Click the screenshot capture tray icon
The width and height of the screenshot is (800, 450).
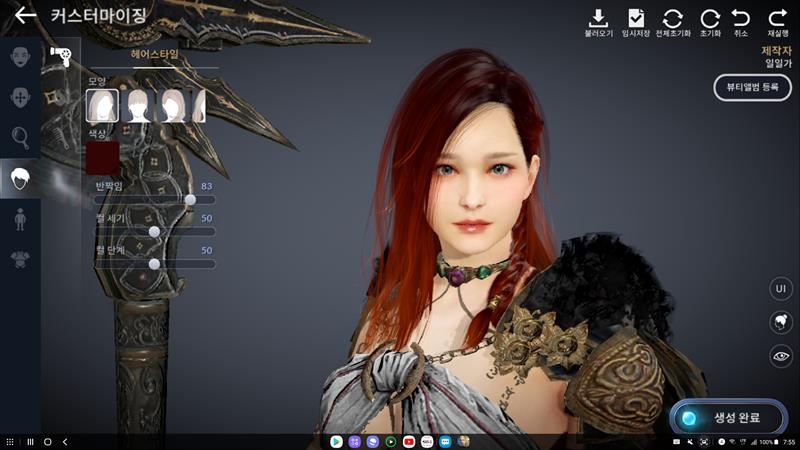(704, 442)
